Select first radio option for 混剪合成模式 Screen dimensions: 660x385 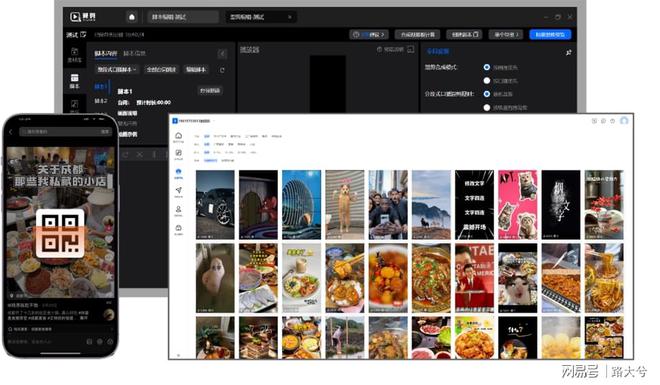pyautogui.click(x=487, y=67)
